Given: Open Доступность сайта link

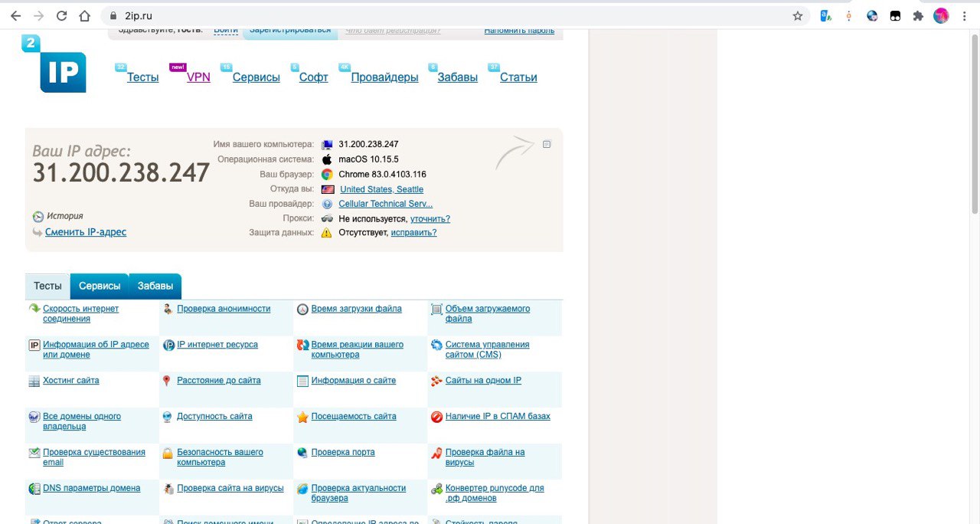Looking at the screenshot, I should click(x=214, y=417).
